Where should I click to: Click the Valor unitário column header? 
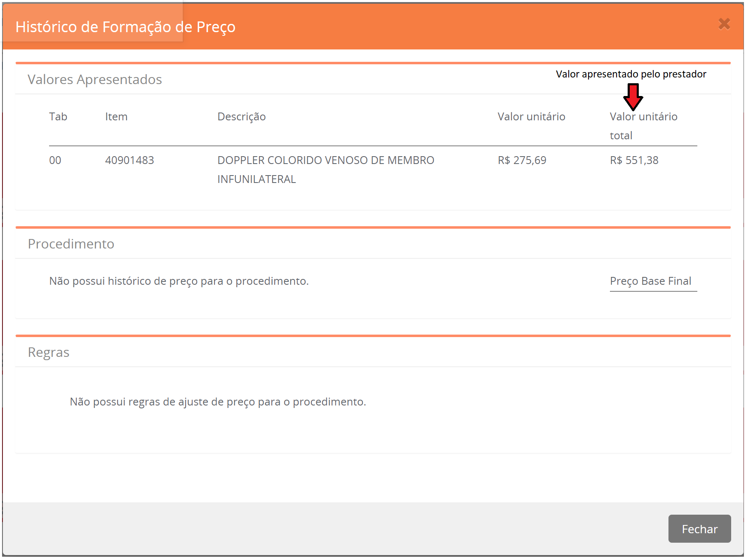(x=531, y=117)
